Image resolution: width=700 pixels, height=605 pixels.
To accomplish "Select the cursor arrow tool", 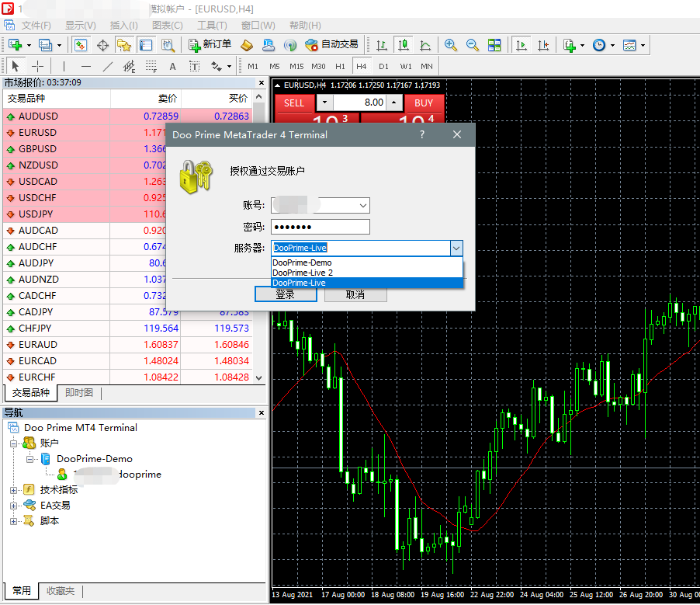I will tap(16, 67).
